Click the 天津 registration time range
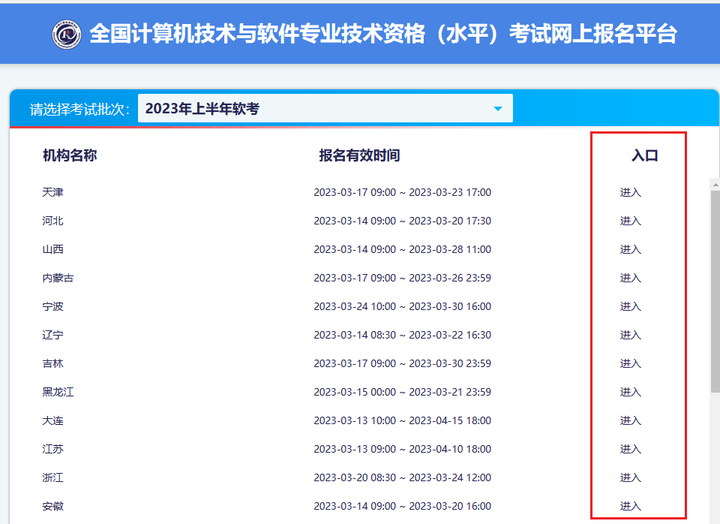720x524 pixels. pos(403,192)
